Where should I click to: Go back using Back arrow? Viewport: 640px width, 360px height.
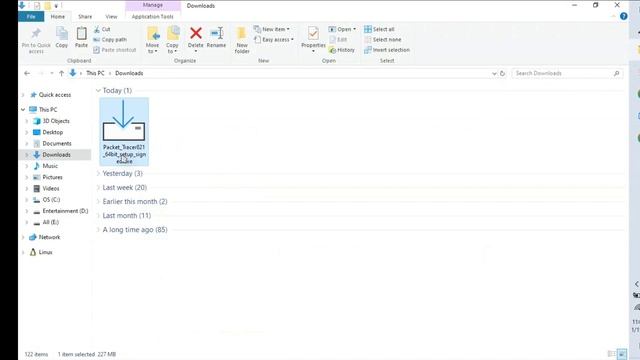[27, 73]
